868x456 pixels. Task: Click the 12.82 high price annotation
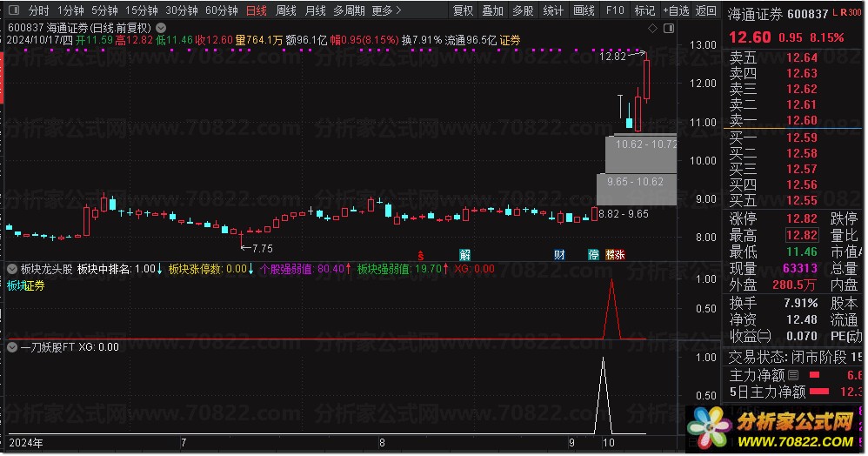[x=613, y=56]
